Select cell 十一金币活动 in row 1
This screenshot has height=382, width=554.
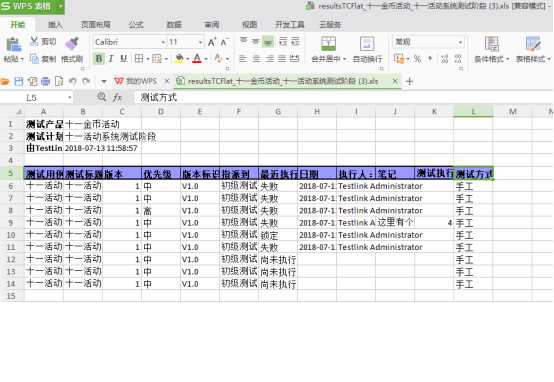coord(83,124)
